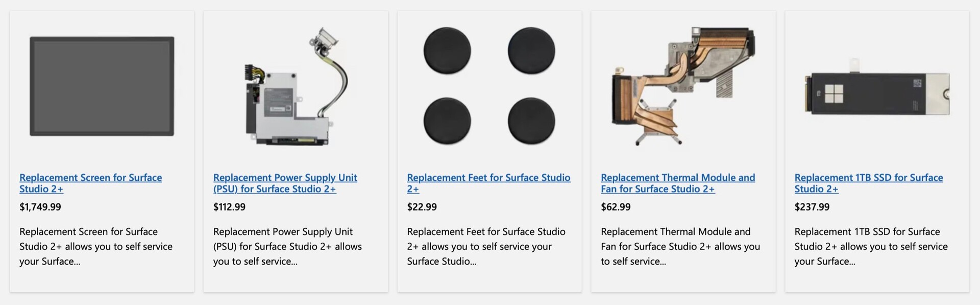
Task: Click the $62.99 price
Action: coord(616,207)
